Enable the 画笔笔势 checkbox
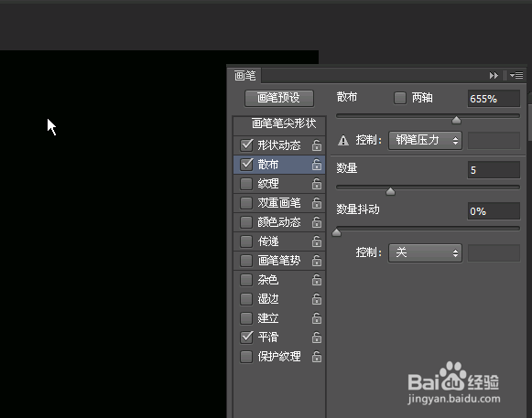This screenshot has height=418, width=532. coord(246,261)
